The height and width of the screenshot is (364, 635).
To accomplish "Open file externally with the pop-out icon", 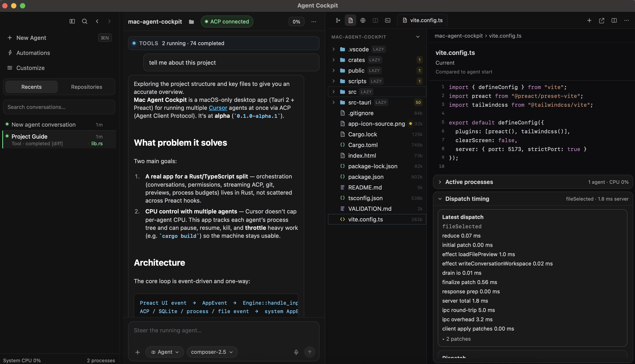I will [602, 20].
